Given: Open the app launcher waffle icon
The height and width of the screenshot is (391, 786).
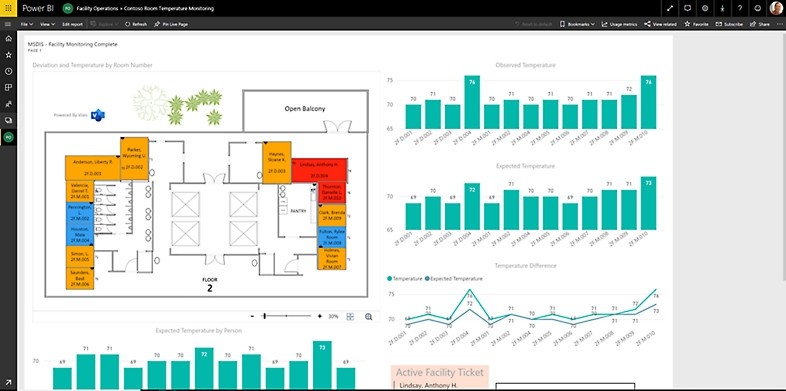Looking at the screenshot, I should pos(8,9).
